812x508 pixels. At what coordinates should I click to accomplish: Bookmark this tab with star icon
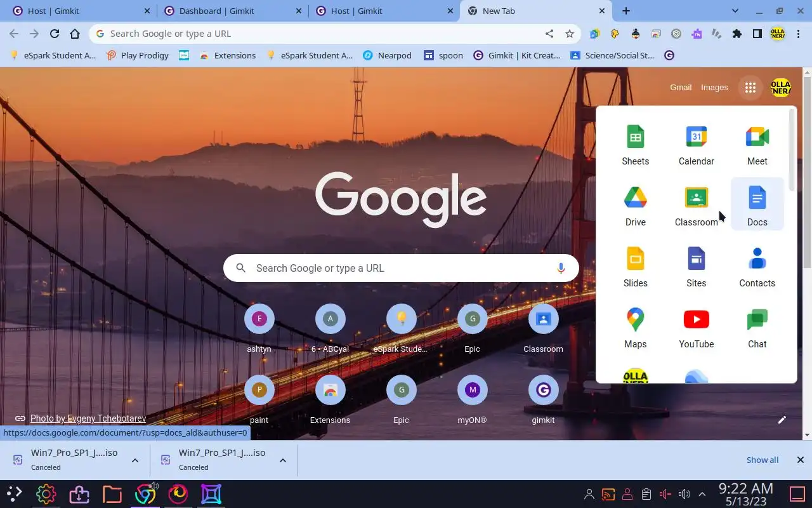pyautogui.click(x=570, y=34)
